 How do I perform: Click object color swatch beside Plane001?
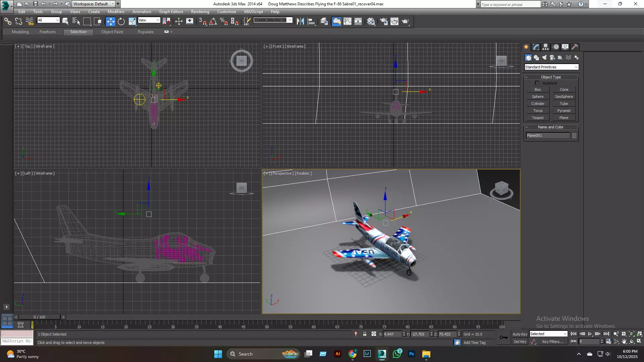tap(574, 135)
